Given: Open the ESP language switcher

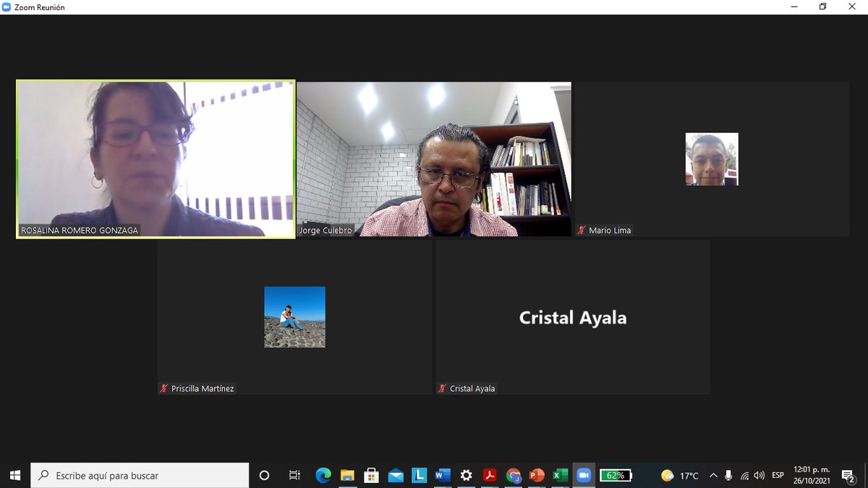Looking at the screenshot, I should (x=778, y=475).
